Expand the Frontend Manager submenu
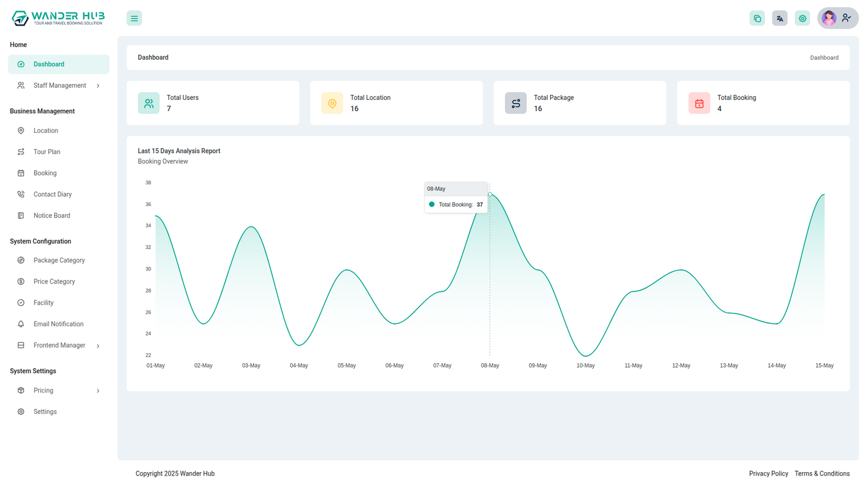 point(98,345)
